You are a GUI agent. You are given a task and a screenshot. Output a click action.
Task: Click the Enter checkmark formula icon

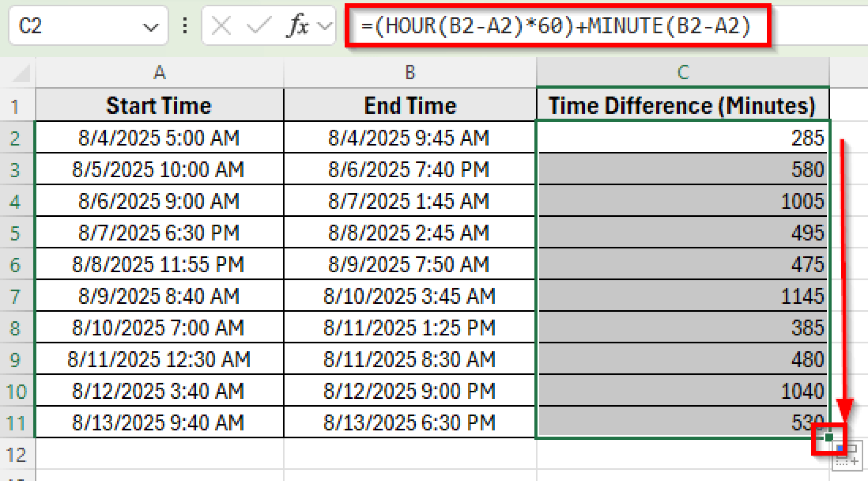pyautogui.click(x=259, y=26)
